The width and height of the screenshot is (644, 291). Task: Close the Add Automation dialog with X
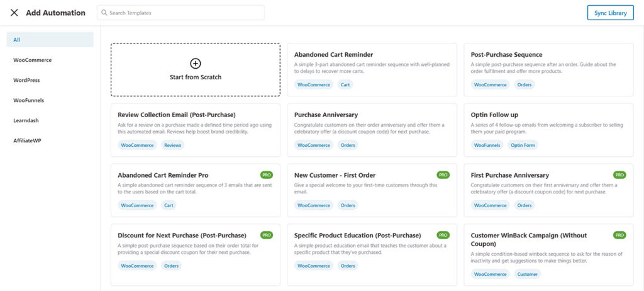tap(14, 13)
